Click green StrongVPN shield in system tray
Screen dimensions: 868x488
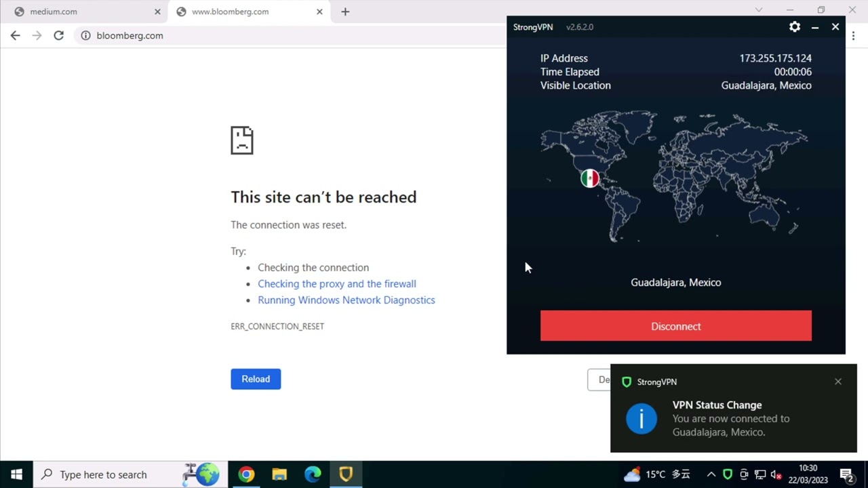(727, 474)
